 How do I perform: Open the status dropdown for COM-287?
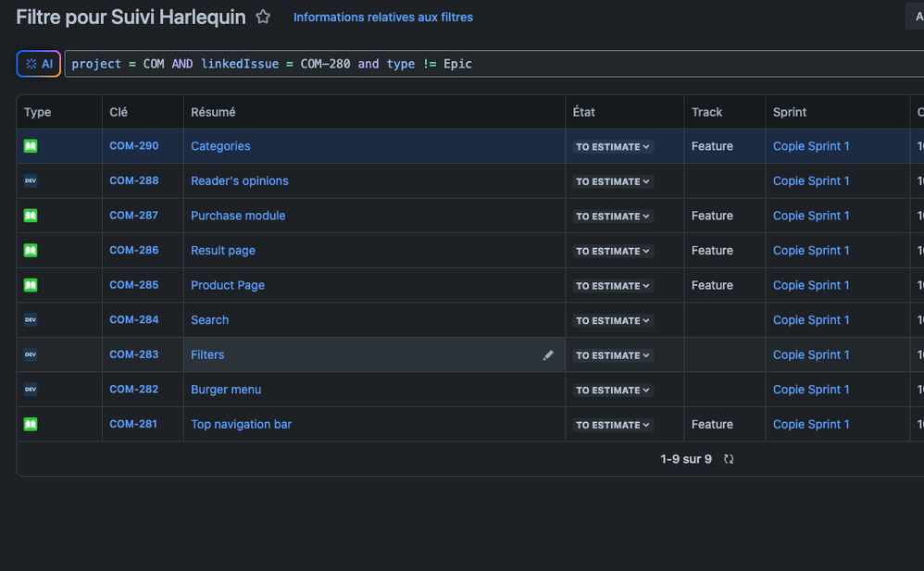point(613,217)
